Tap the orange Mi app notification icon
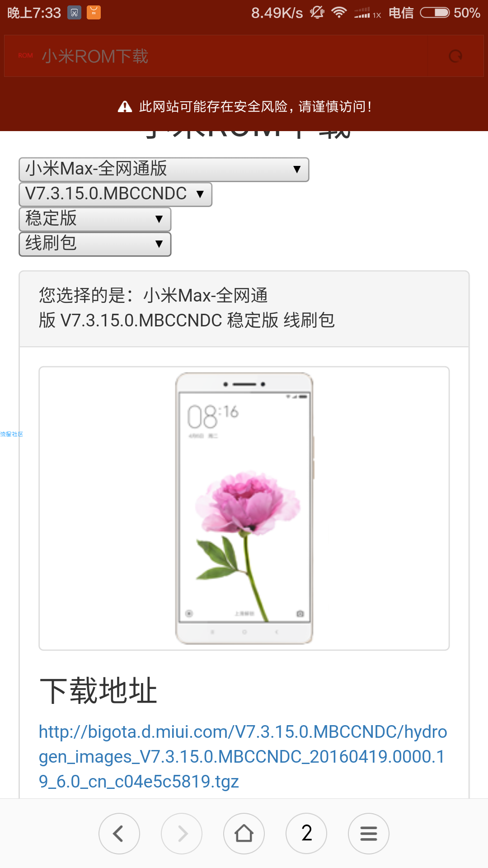 pyautogui.click(x=94, y=12)
